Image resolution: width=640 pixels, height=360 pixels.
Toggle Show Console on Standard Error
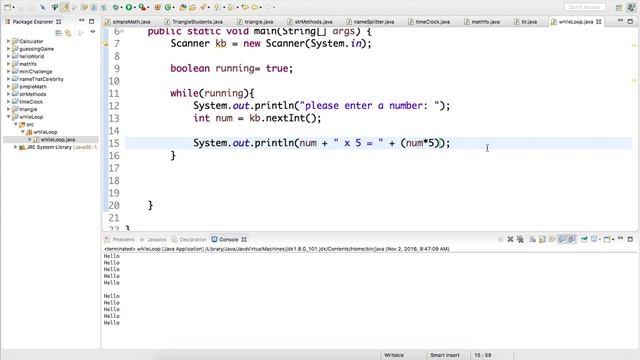572,239
